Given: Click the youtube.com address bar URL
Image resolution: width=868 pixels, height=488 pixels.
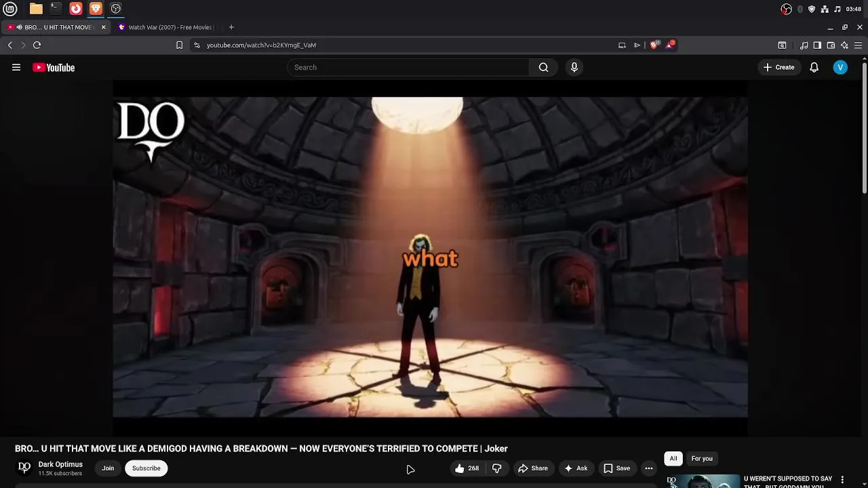Looking at the screenshot, I should [x=261, y=45].
